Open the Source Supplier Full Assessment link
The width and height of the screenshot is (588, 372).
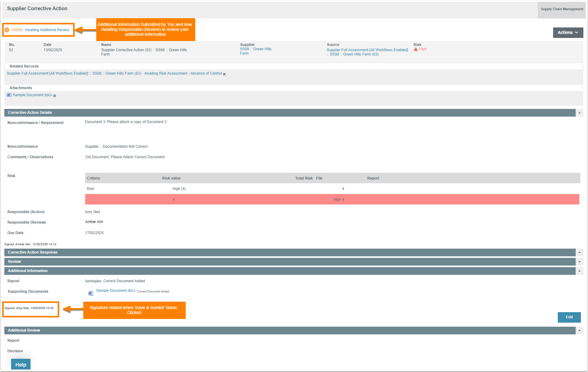(x=367, y=50)
